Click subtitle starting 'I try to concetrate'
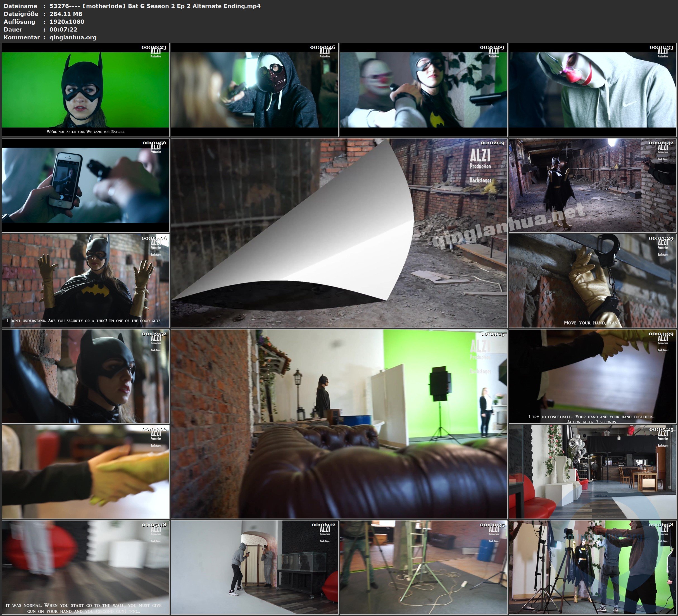 click(591, 419)
